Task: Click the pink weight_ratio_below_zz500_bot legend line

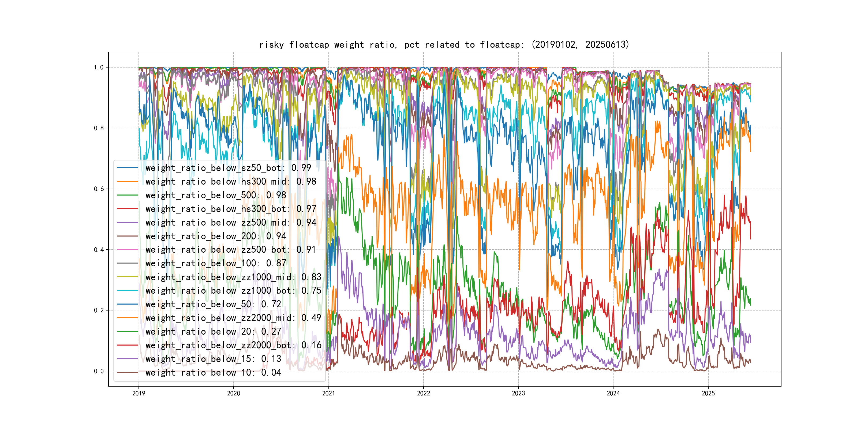Action: [x=128, y=250]
